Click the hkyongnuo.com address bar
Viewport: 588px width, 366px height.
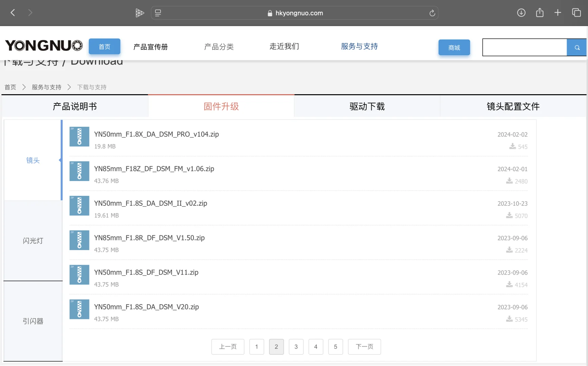tap(295, 13)
